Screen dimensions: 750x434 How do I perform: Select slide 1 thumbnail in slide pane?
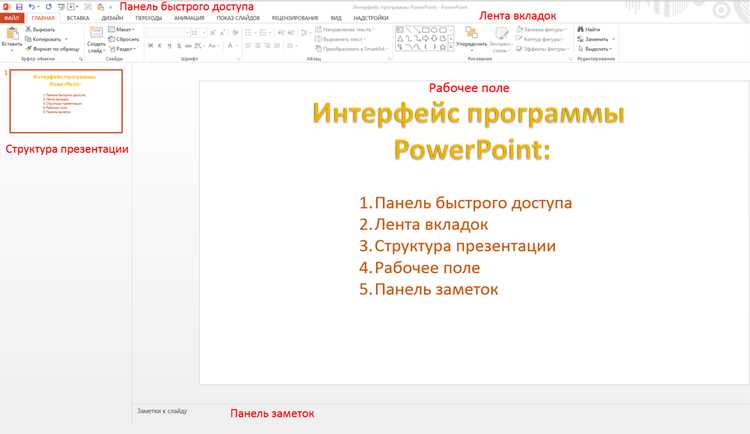[66, 101]
